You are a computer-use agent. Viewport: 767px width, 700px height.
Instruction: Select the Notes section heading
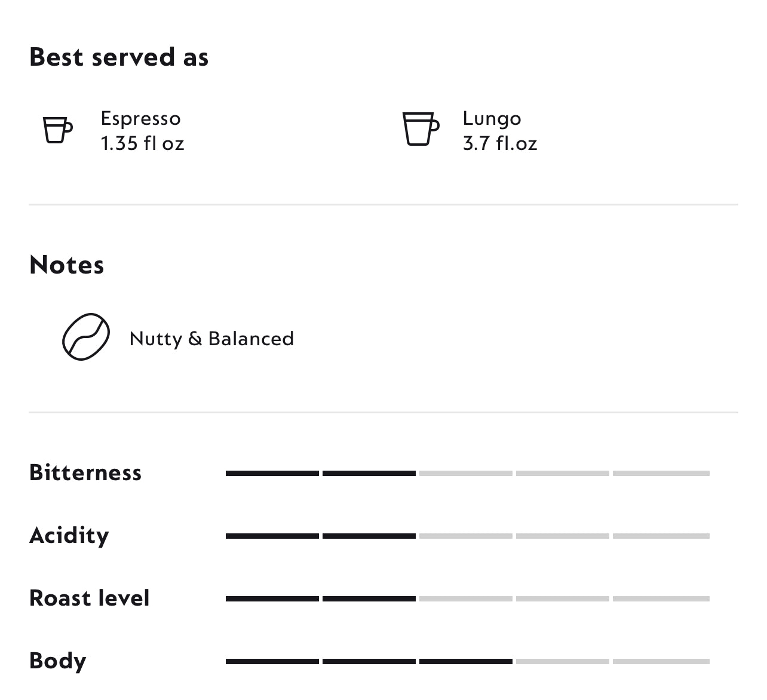pos(66,265)
